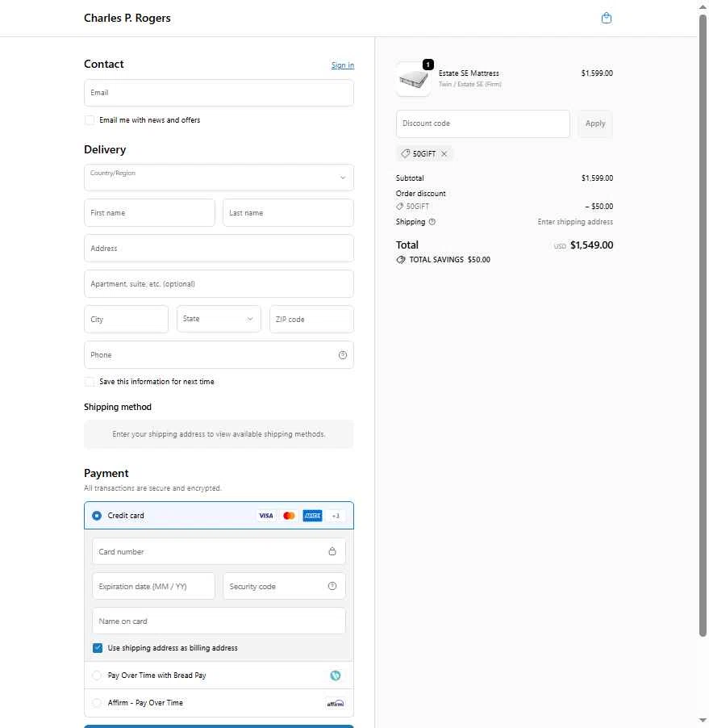Click the Phone field help icon
Screen dimensions: 709x728
coord(343,355)
